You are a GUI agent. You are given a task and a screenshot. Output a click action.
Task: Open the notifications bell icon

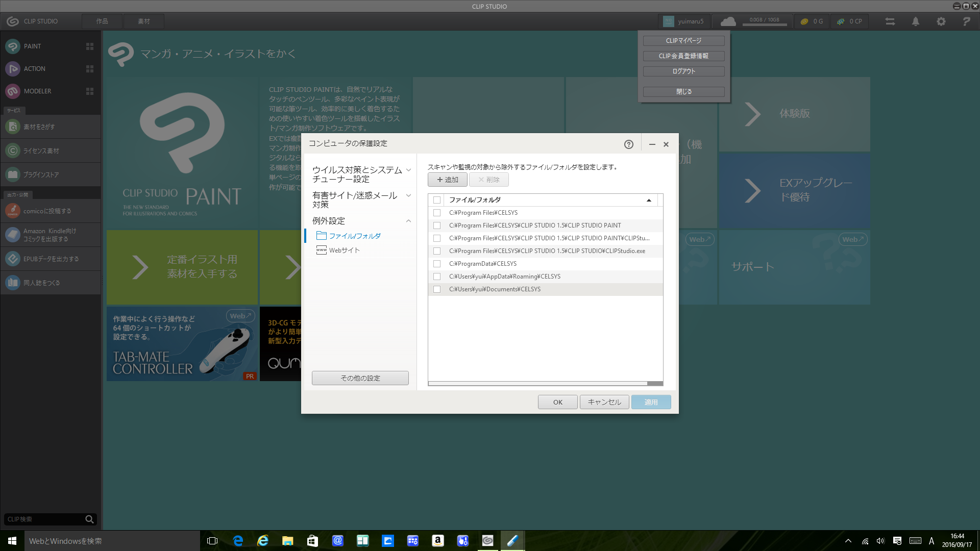pos(916,21)
